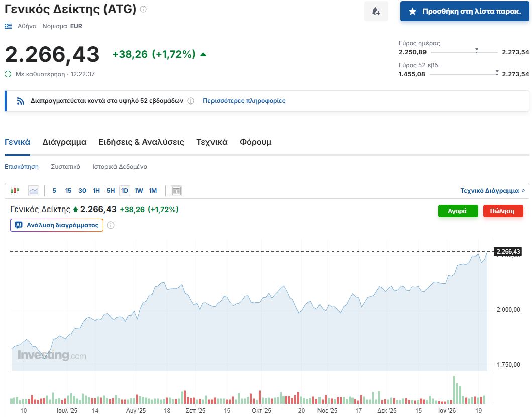The image size is (532, 417).
Task: Click the 52-week range slider
Action: tap(464, 74)
